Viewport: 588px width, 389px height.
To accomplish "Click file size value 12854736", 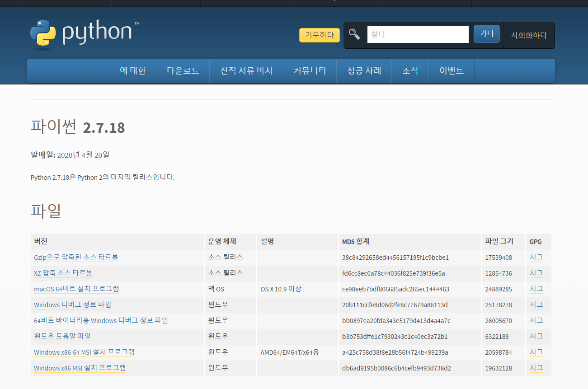I will click(x=499, y=274).
